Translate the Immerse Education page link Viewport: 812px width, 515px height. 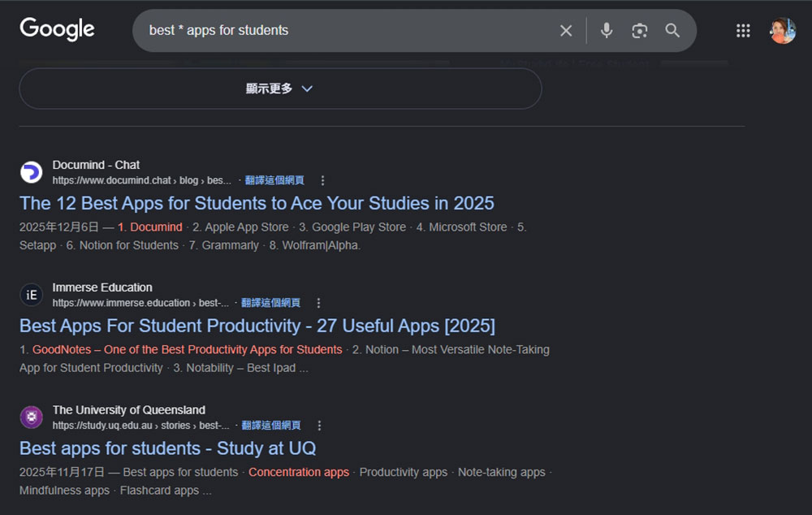click(271, 302)
